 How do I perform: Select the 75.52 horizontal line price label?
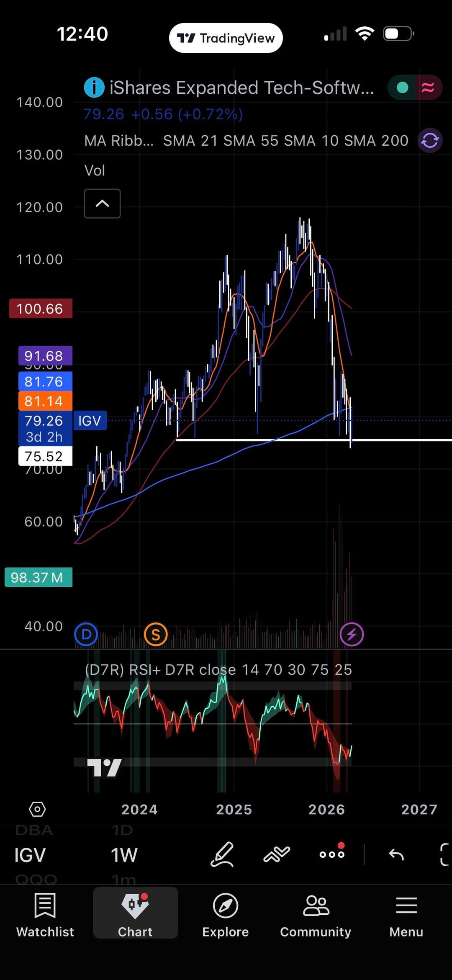pyautogui.click(x=45, y=456)
